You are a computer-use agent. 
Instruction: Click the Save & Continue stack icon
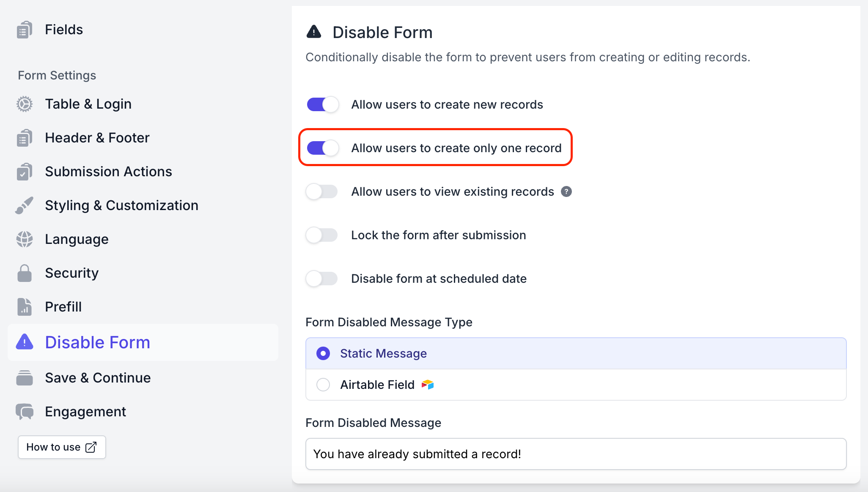25,378
